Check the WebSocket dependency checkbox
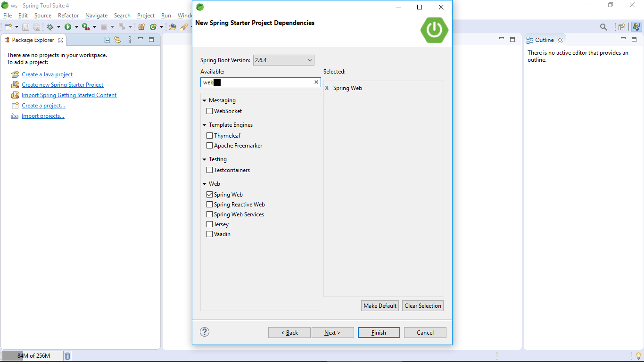The width and height of the screenshot is (644, 362). pyautogui.click(x=210, y=111)
